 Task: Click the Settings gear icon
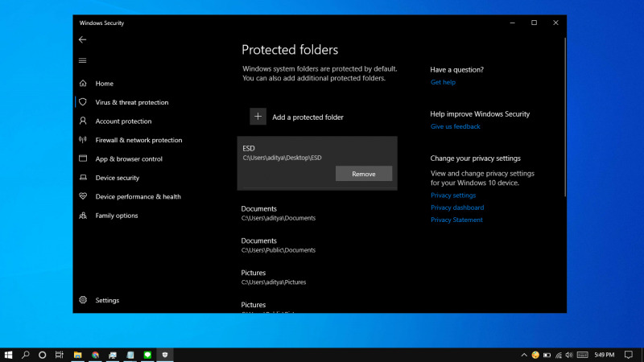pos(83,300)
